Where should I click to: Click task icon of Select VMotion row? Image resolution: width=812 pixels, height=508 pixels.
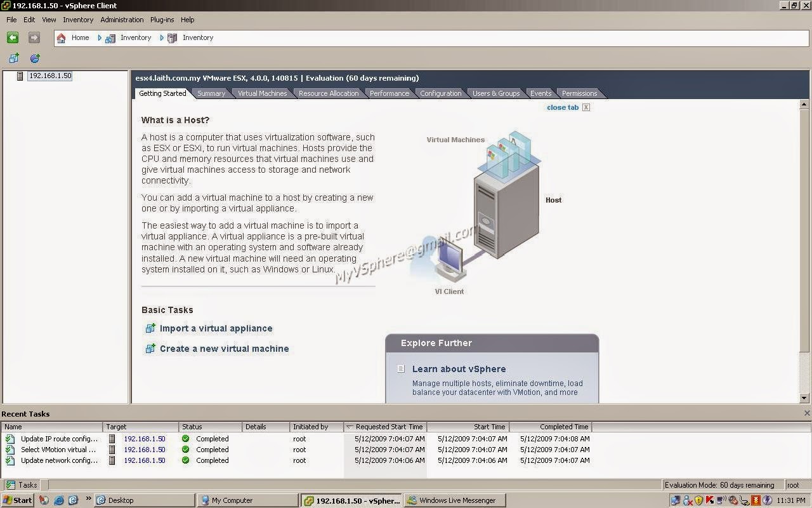click(10, 450)
